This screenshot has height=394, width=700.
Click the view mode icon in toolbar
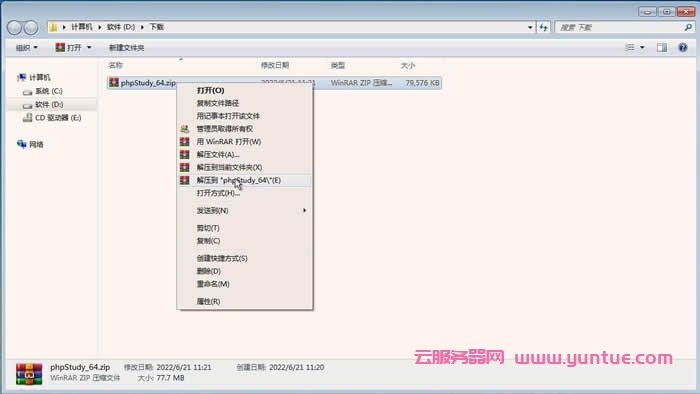630,47
